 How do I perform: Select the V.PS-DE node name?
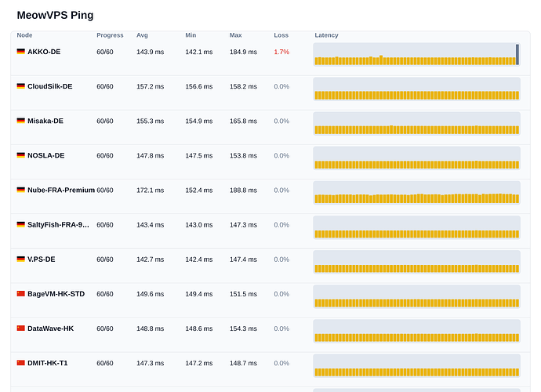point(42,260)
